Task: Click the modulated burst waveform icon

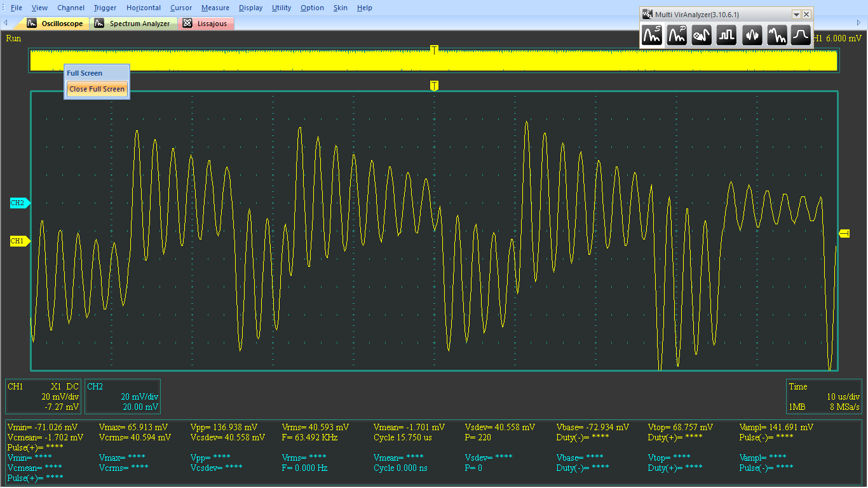Action: (x=752, y=36)
